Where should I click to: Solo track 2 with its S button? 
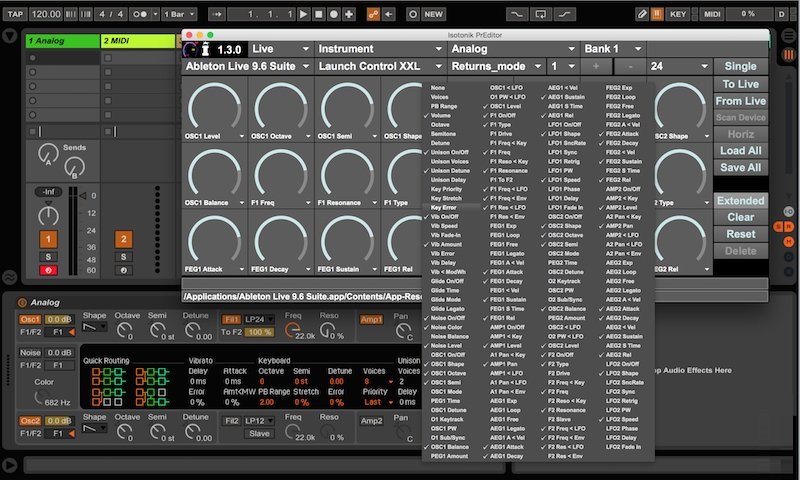(x=123, y=257)
